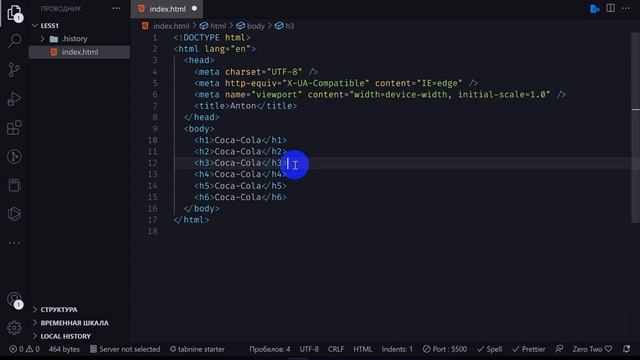The height and width of the screenshot is (360, 640).
Task: Switch to the index.html editor tab
Action: [x=167, y=9]
